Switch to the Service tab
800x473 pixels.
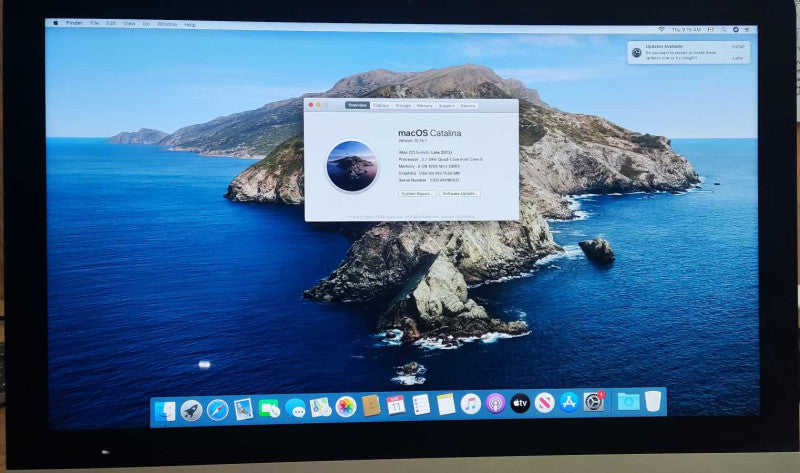tap(468, 106)
